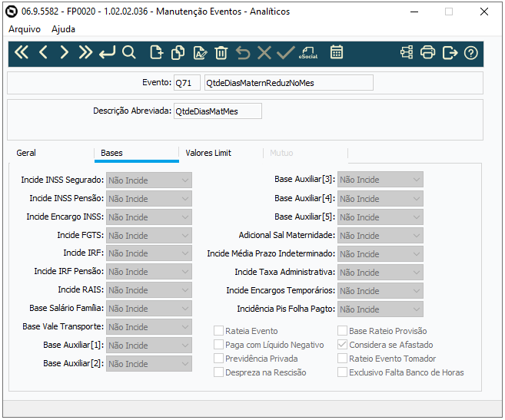Screen dimensions: 505x420
Task: Click the Evento code field Q71
Action: point(187,83)
